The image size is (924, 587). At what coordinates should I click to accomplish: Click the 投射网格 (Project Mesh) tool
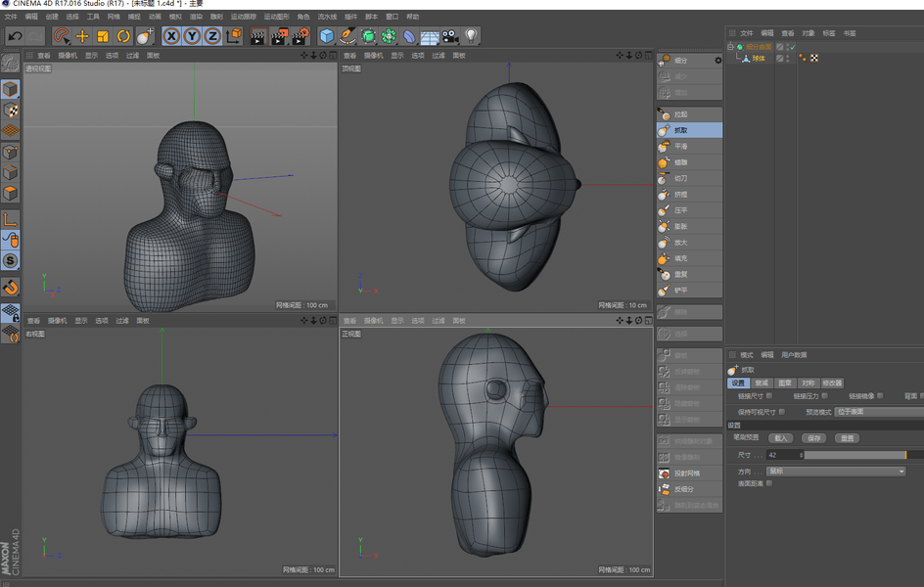[x=689, y=474]
